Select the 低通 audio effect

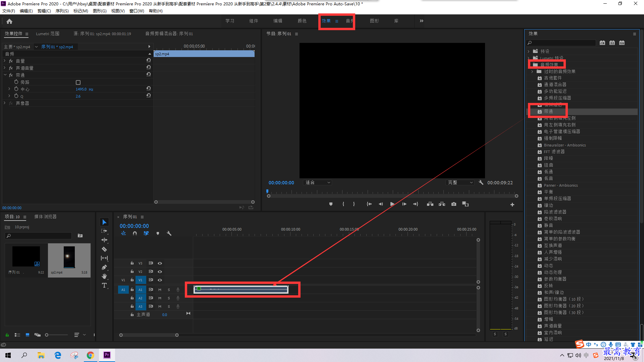pos(548,172)
